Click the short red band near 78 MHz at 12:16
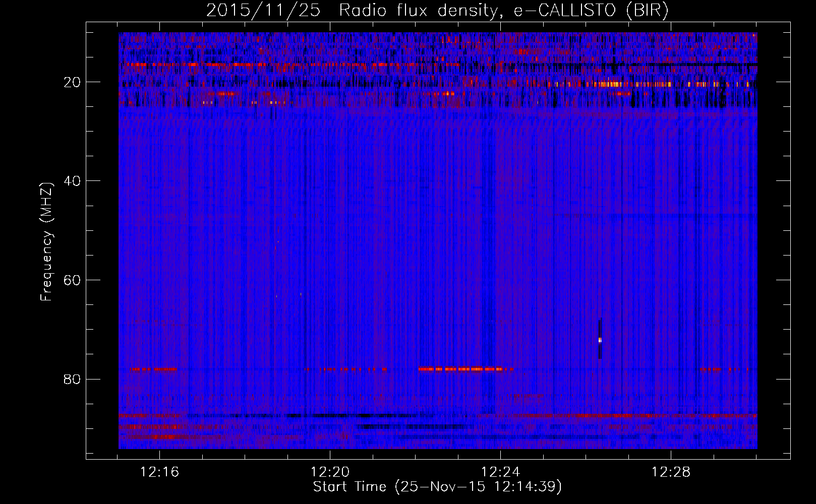Screen dimensions: 816x504 pyautogui.click(x=154, y=369)
